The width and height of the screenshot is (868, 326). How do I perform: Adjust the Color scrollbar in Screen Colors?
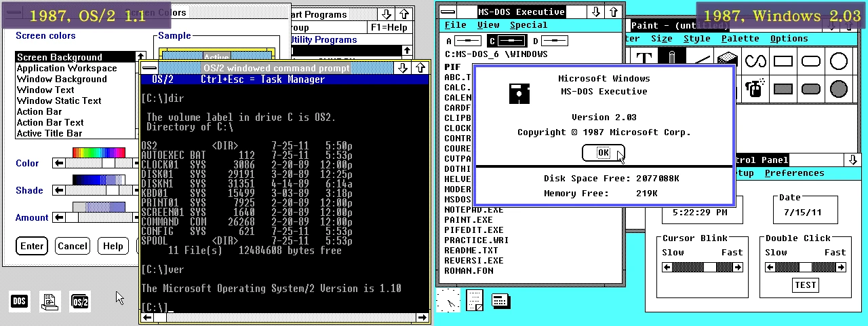point(95,163)
